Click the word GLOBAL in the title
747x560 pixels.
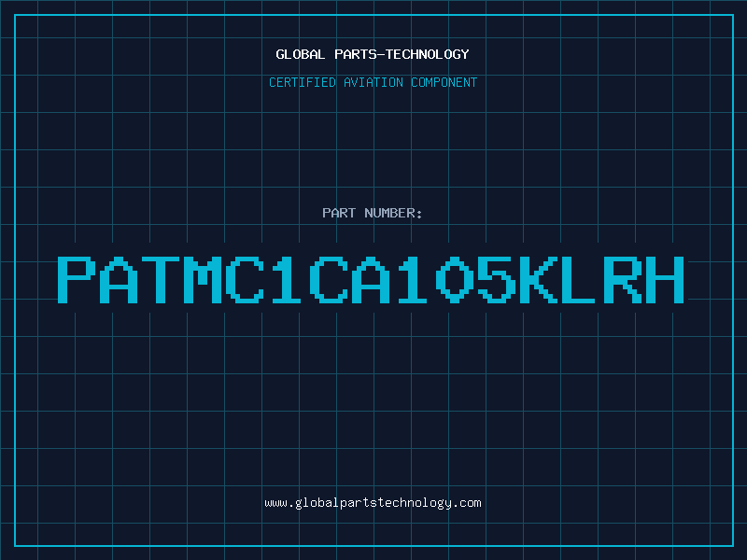[301, 54]
